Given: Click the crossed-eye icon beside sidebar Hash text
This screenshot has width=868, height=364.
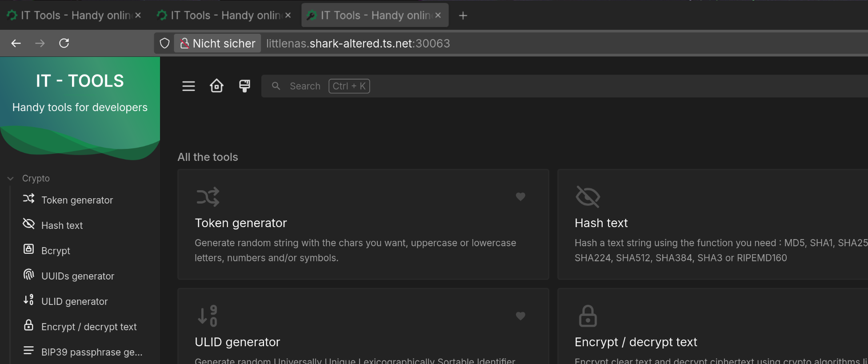Looking at the screenshot, I should (28, 224).
